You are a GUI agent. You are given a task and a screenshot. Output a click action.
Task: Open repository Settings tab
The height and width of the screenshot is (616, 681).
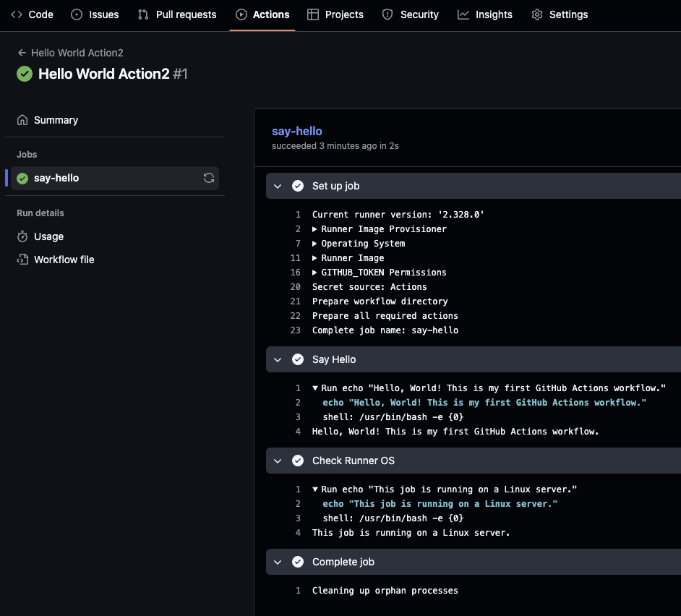click(560, 14)
